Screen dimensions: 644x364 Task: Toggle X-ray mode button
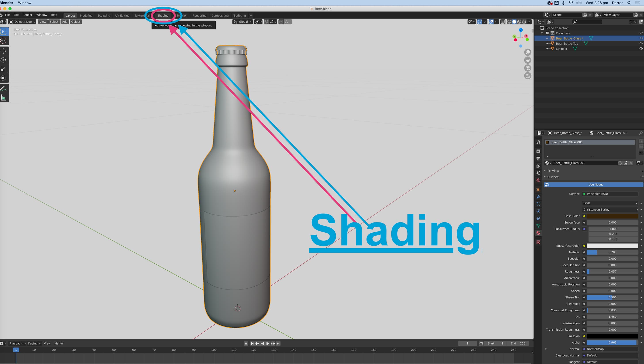pos(503,22)
